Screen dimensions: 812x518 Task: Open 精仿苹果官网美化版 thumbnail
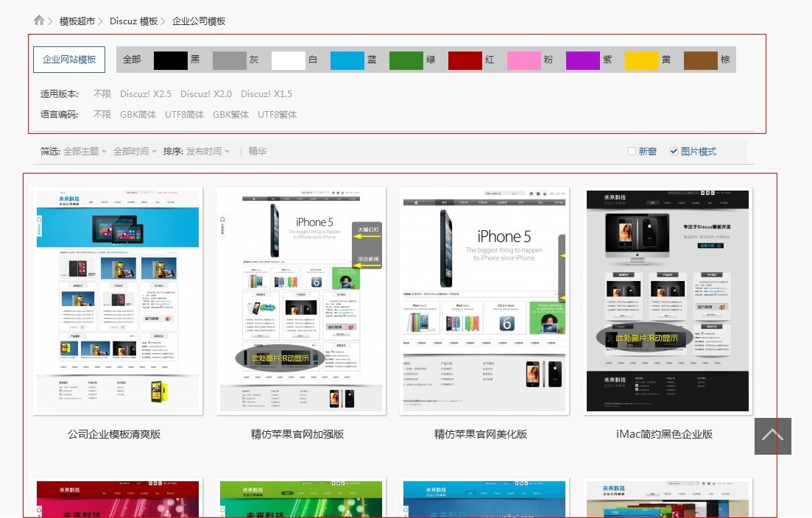[484, 301]
